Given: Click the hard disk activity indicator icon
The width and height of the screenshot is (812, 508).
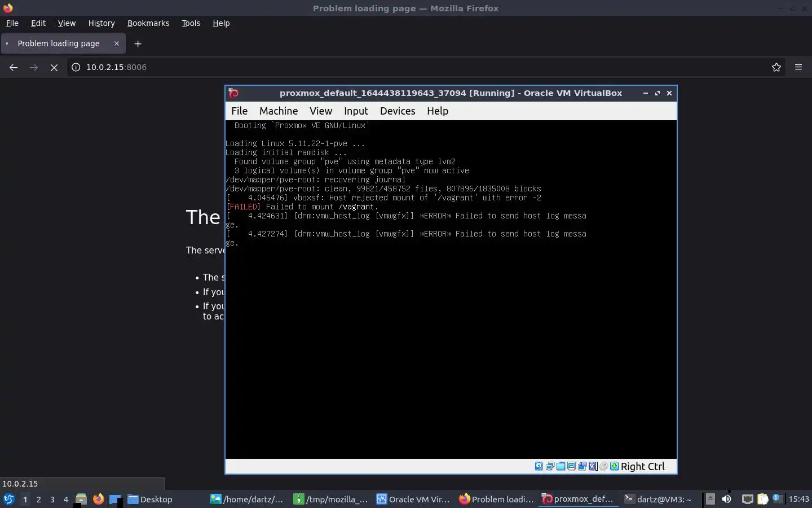Looking at the screenshot, I should 539,466.
